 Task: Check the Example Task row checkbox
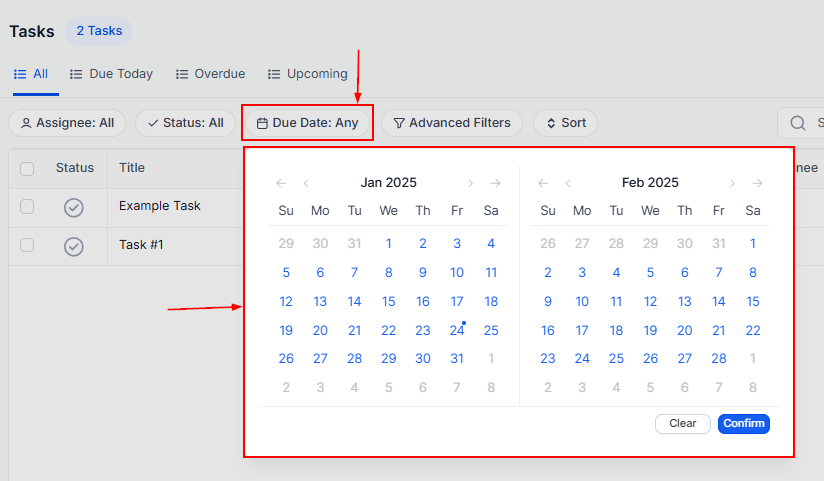tap(27, 206)
